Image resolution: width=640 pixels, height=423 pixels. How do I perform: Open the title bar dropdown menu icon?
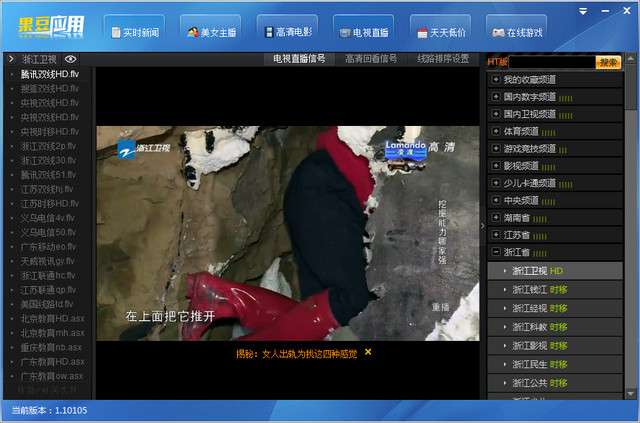pos(583,11)
